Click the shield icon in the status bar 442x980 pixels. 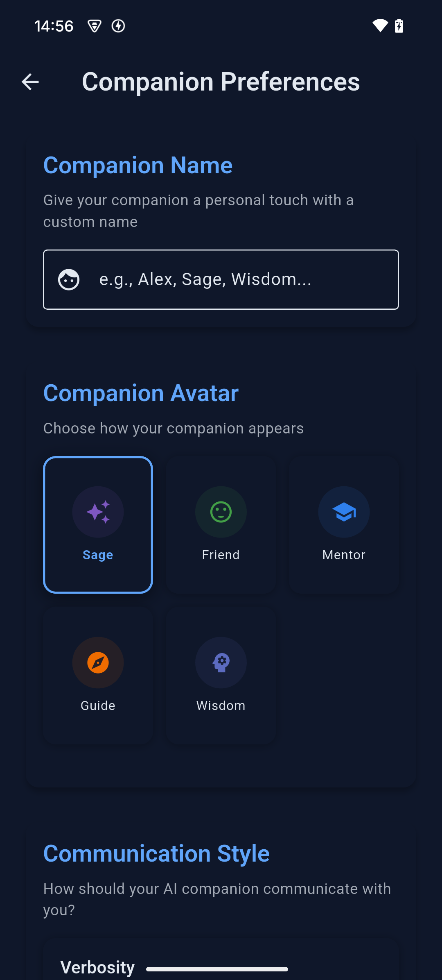[95, 25]
